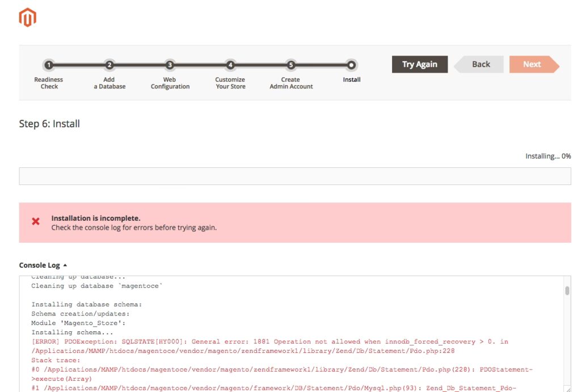Click the Magento logo
This screenshot has height=392, width=581.
(27, 18)
